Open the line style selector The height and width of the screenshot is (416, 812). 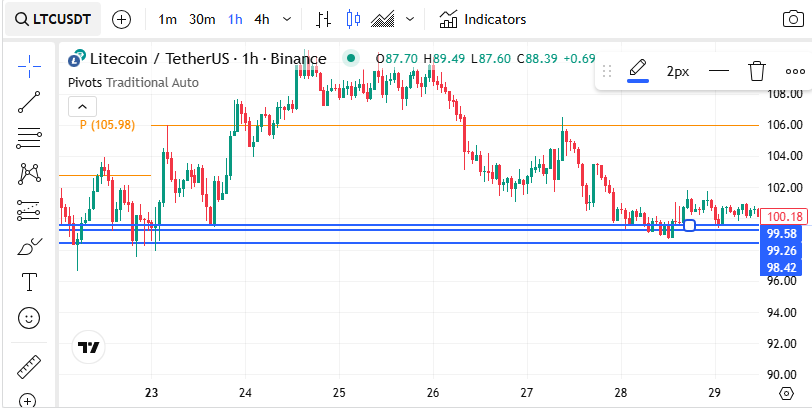click(x=719, y=71)
